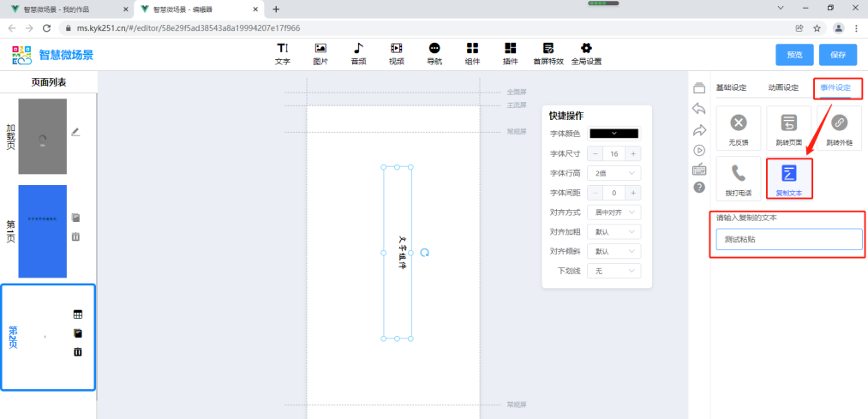Screen dimensions: 868x419
Task: Click the 文字 text tool icon
Action: [x=283, y=53]
